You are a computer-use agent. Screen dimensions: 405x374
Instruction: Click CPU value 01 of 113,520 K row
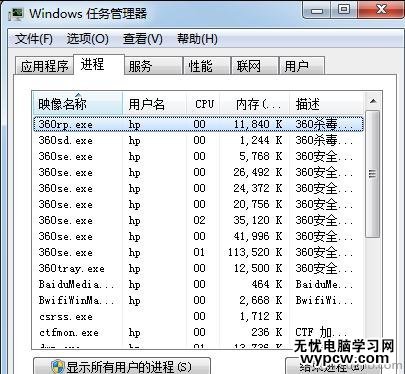199,252
